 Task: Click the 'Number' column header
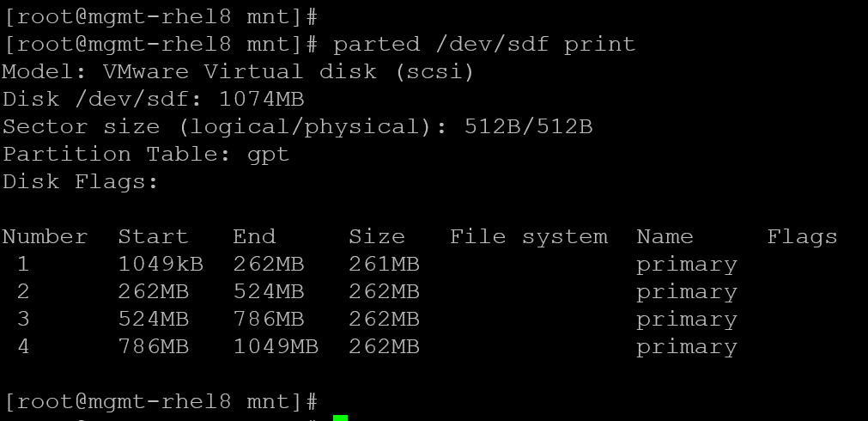[45, 237]
